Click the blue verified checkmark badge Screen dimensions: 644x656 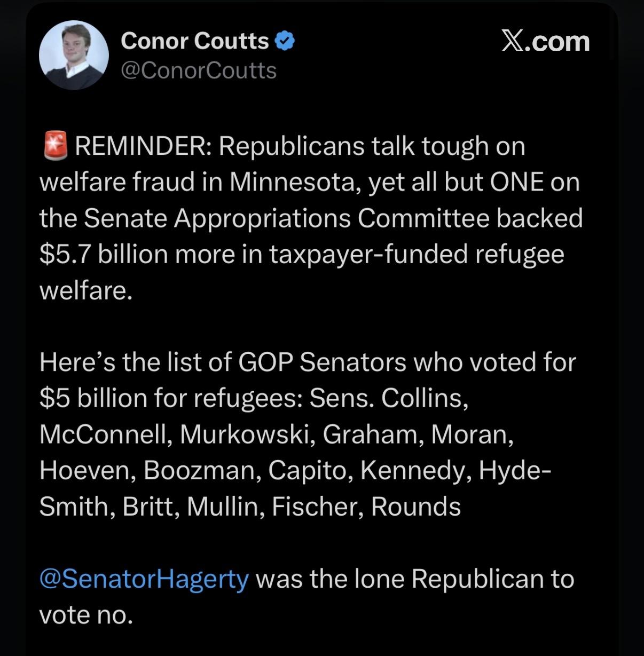click(x=285, y=41)
